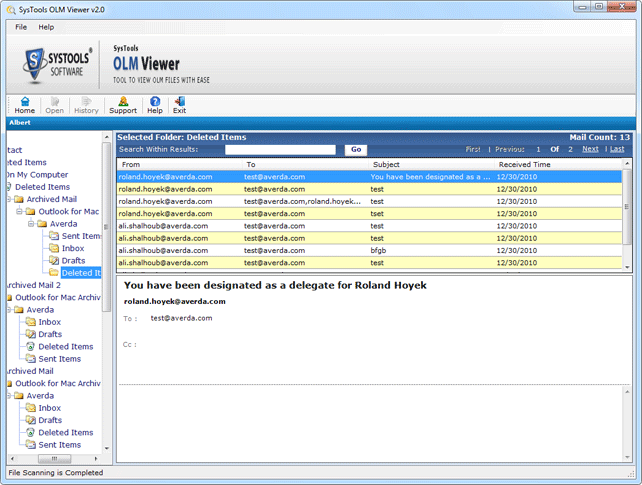Screen dimensions: 642x485
Task: Click the preview pane scroll down arrow
Action: click(x=627, y=457)
